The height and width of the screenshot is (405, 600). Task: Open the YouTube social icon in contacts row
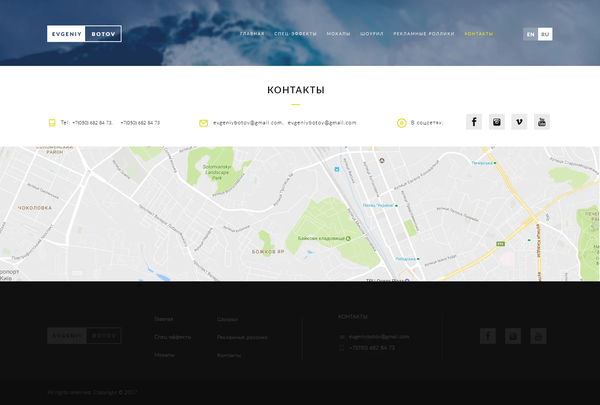(542, 122)
